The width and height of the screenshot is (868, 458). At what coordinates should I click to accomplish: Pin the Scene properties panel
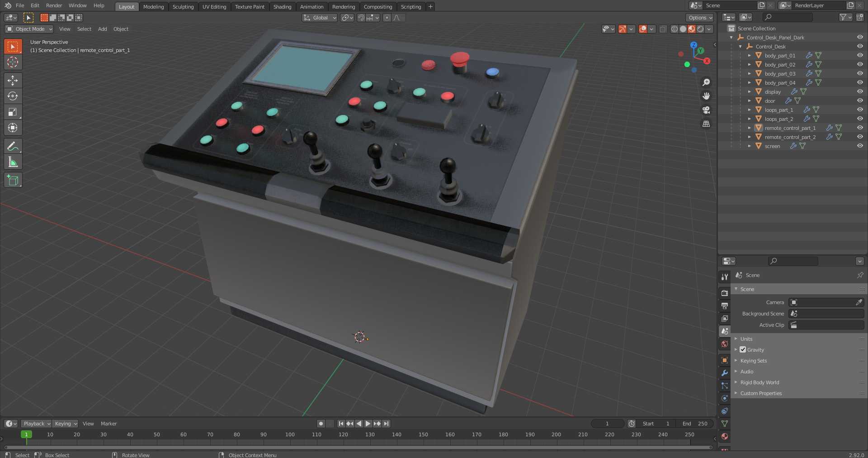(860, 275)
